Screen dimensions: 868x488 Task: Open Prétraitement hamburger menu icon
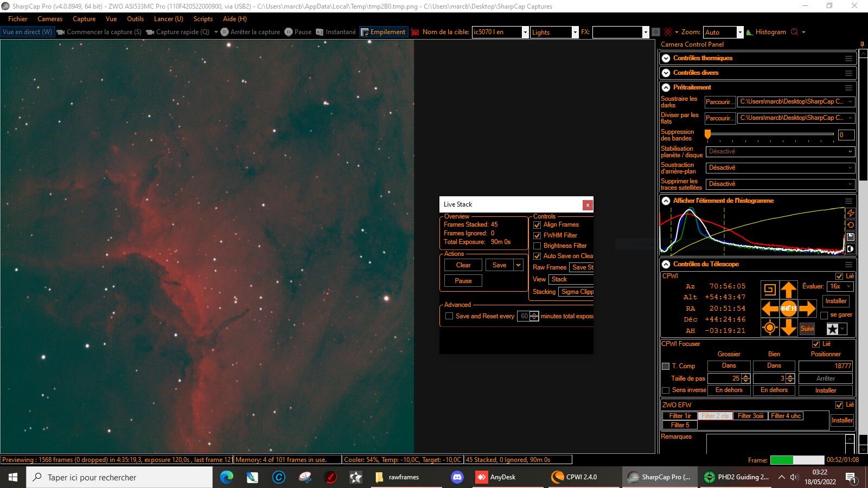(x=848, y=87)
